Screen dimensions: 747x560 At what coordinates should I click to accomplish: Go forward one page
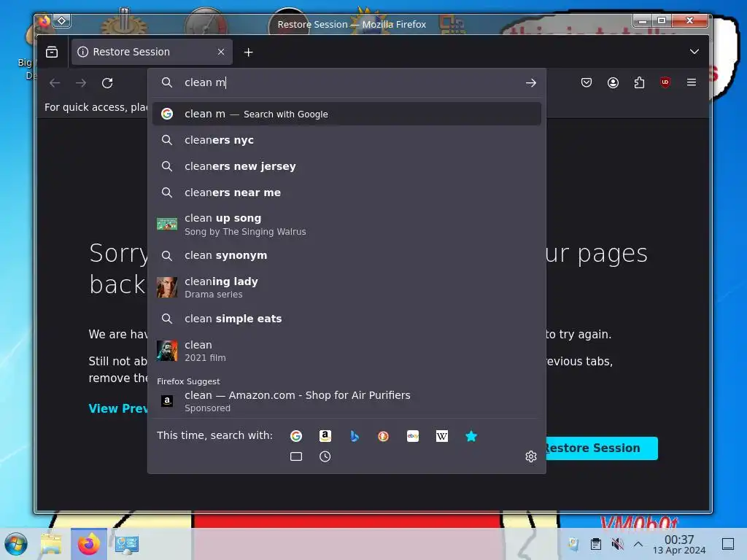coord(81,83)
